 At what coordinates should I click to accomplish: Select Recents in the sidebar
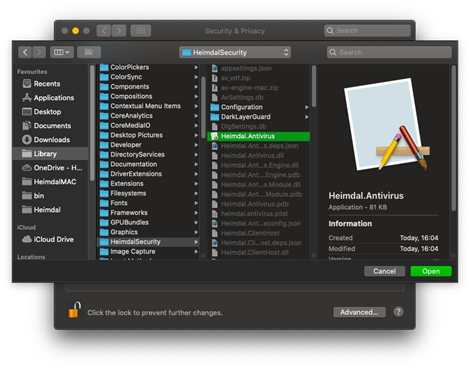tap(50, 84)
